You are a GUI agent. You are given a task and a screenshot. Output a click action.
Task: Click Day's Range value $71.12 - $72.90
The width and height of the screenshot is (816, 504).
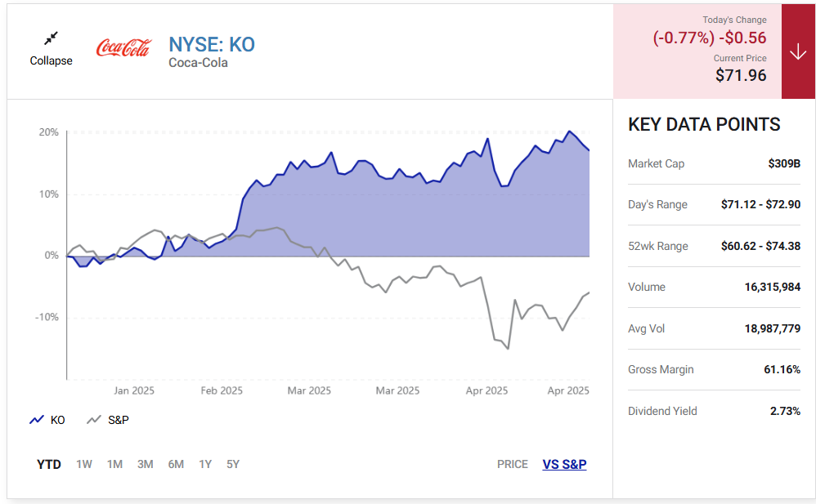click(760, 204)
